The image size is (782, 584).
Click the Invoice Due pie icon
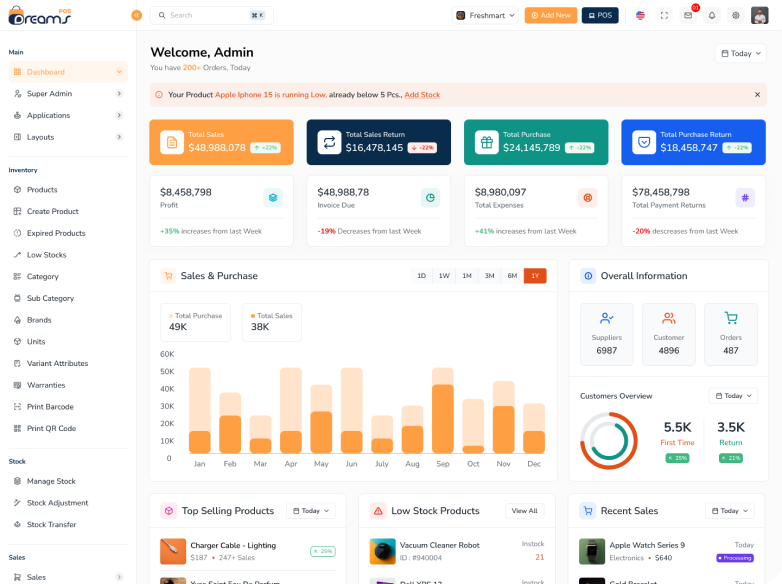430,198
